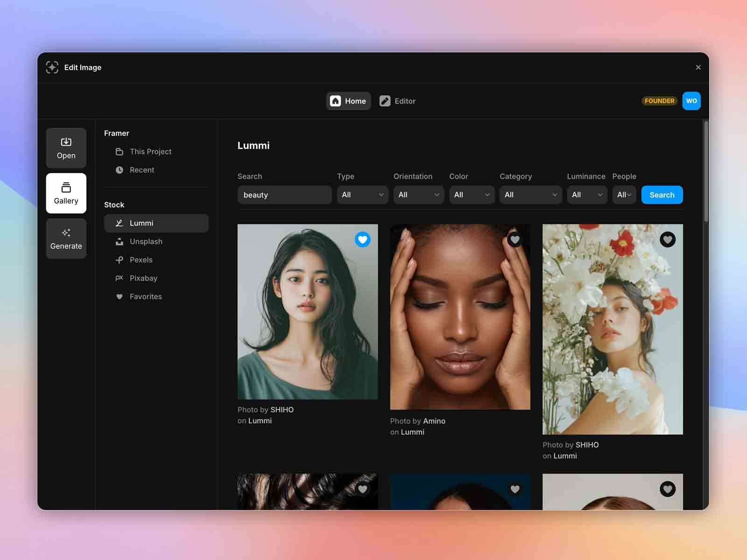The width and height of the screenshot is (747, 560).
Task: Click inside the beauty search field
Action: tap(284, 195)
